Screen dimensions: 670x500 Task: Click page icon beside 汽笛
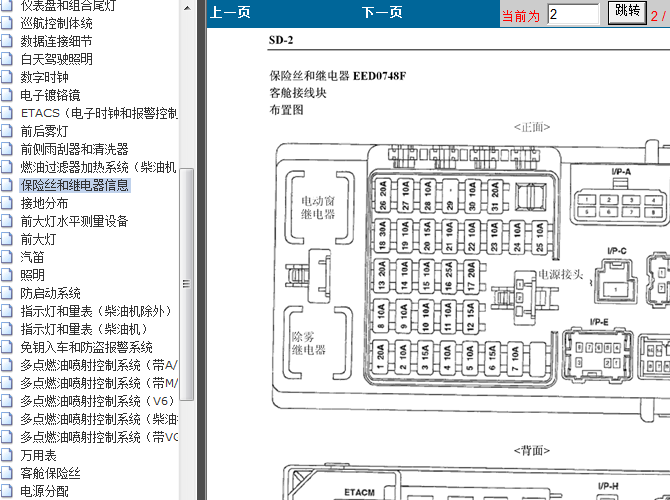(6, 257)
